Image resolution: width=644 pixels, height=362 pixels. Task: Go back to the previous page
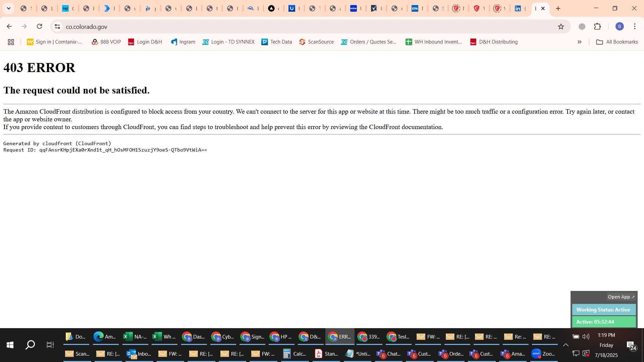click(9, 26)
